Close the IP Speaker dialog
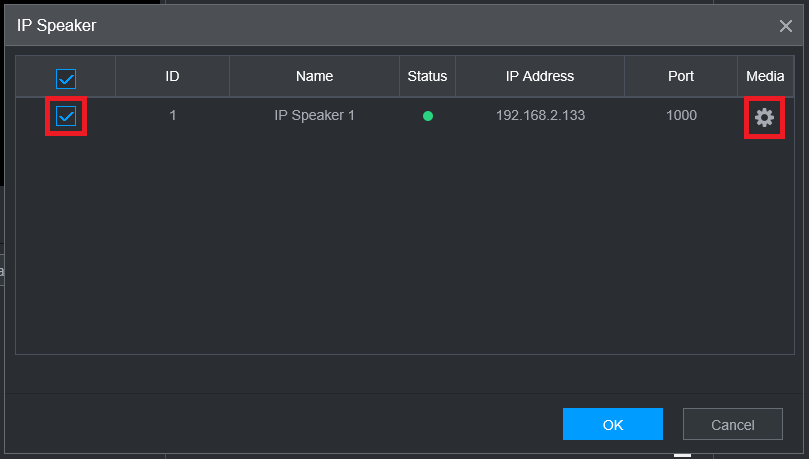Viewport: 809px width, 459px height. tap(786, 26)
